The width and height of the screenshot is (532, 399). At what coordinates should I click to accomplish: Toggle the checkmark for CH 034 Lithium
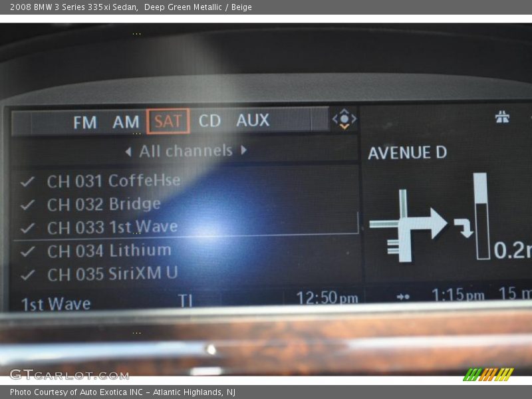tap(27, 251)
